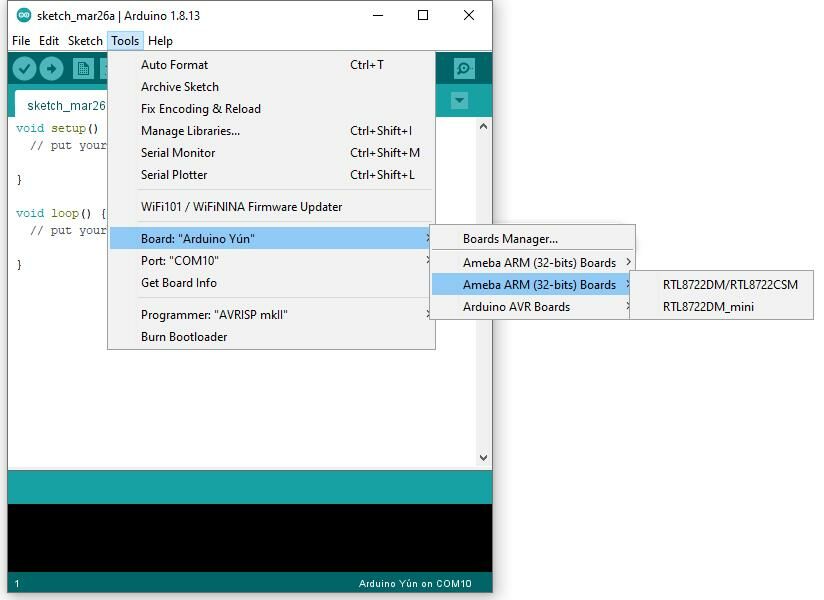Click the editor scrollbar up arrow
This screenshot has width=824, height=600.
(483, 127)
